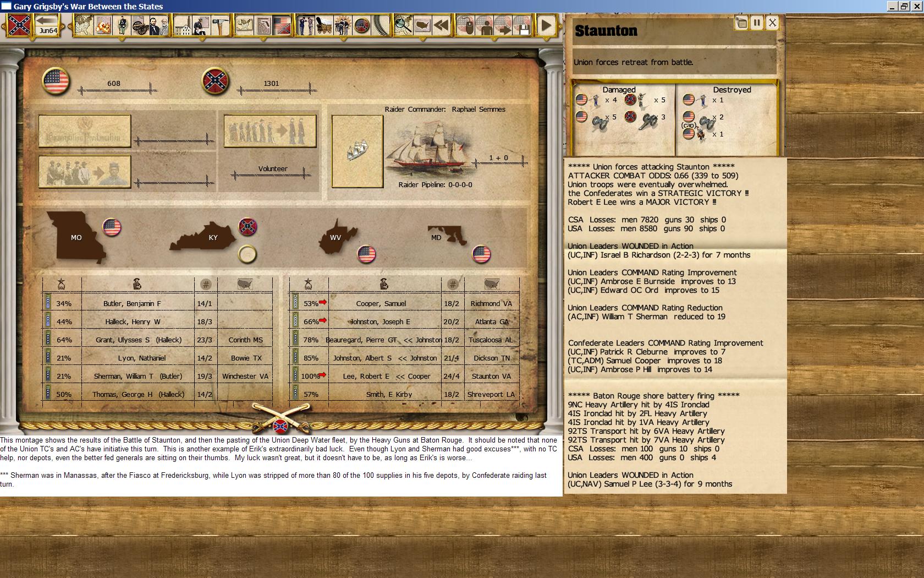
Task: Click the small map icon beside document icon
Action: pos(245,25)
